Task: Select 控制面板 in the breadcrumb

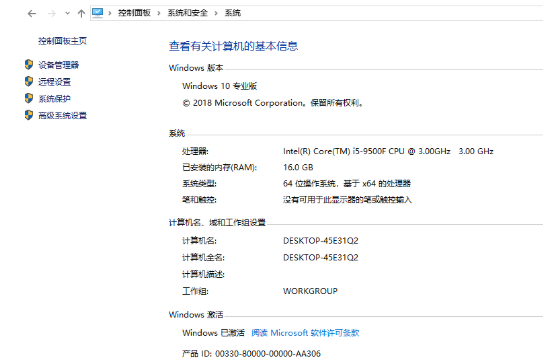Action: click(x=134, y=13)
